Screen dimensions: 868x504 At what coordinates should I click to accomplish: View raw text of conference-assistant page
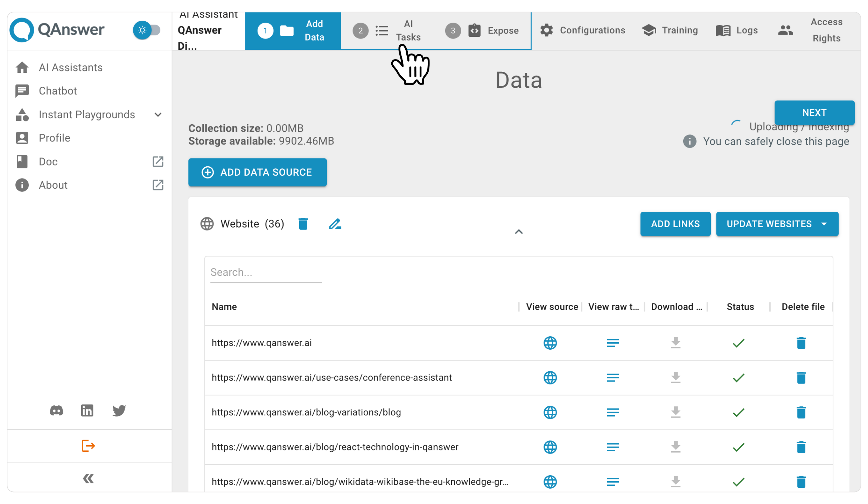click(613, 377)
